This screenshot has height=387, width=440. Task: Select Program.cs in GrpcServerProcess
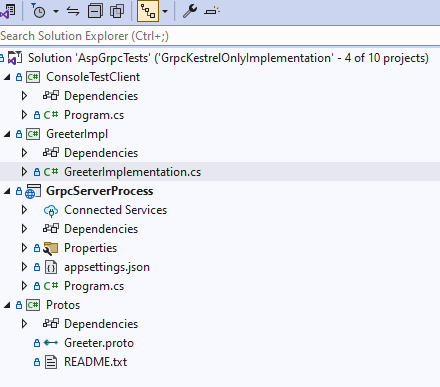(94, 286)
